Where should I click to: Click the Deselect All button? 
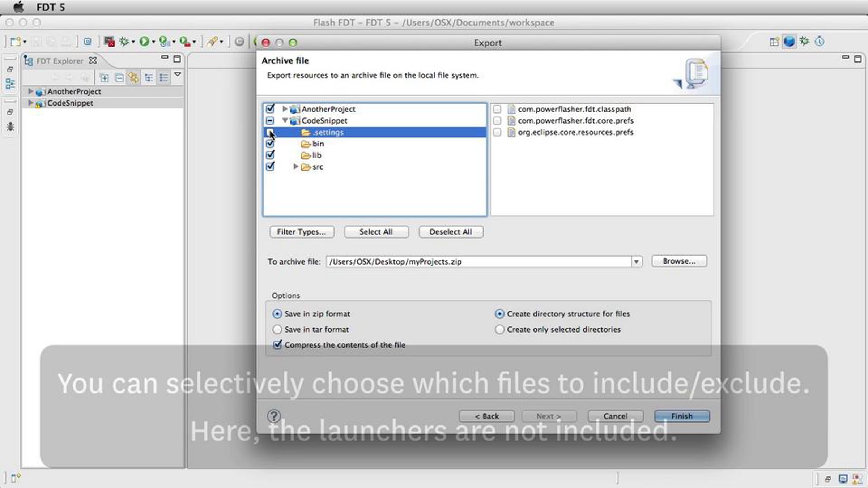coord(451,232)
